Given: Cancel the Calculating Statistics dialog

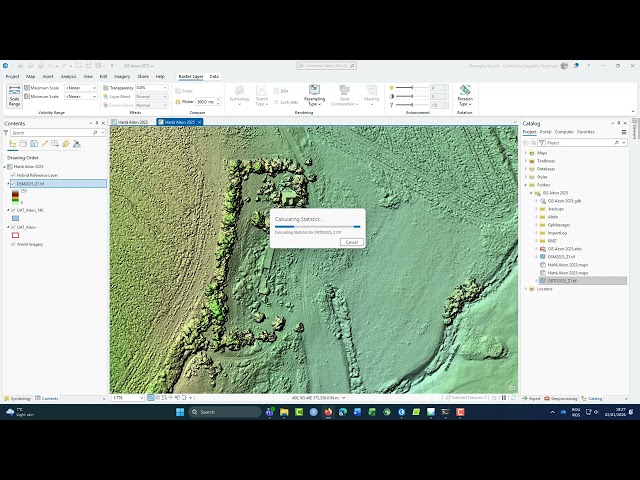Looking at the screenshot, I should click(351, 242).
